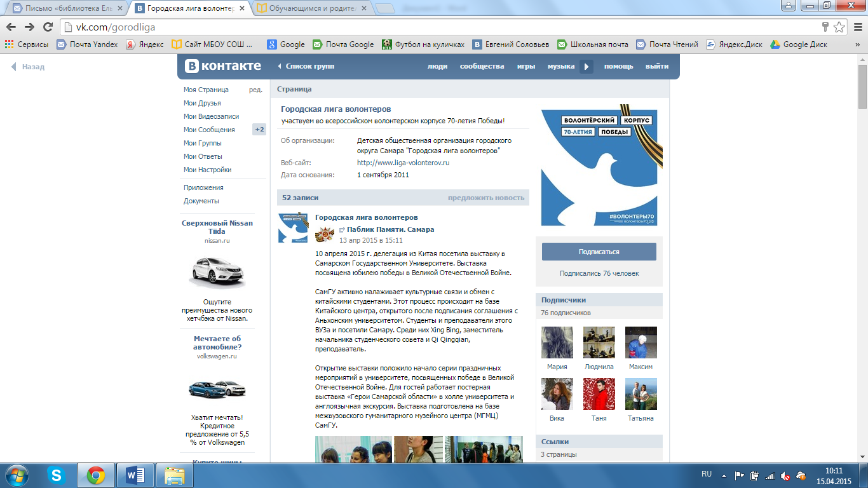The image size is (868, 488).
Task: Go to игры in the VK header
Action: coord(526,66)
